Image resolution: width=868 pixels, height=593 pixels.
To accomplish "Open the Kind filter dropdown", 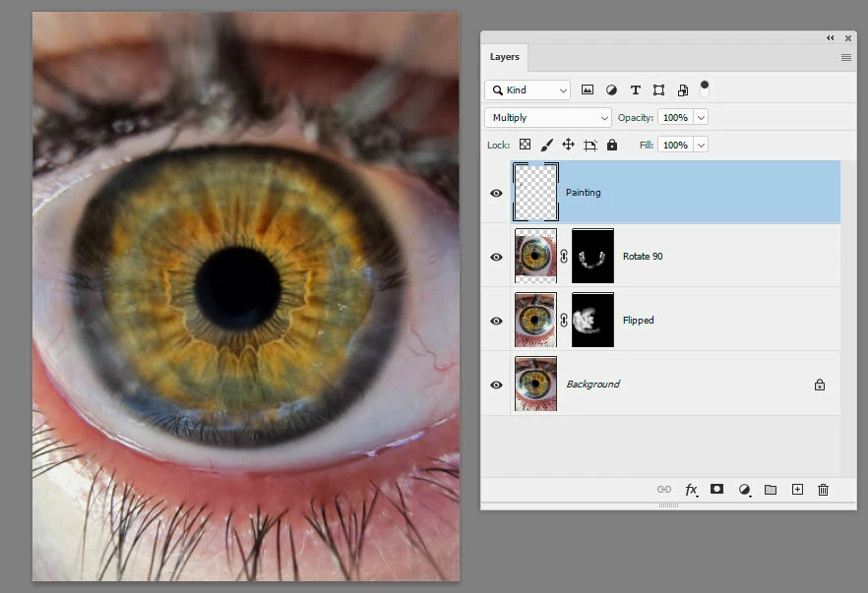I will point(528,90).
